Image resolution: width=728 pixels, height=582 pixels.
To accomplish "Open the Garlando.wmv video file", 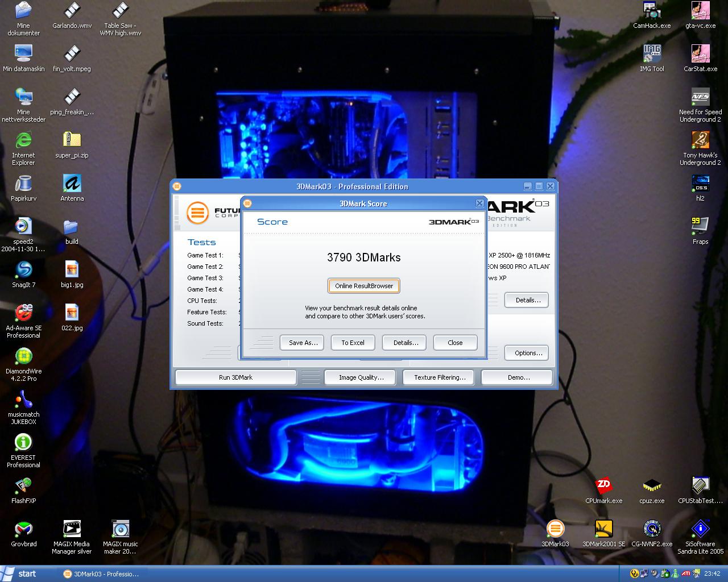I will pyautogui.click(x=72, y=11).
